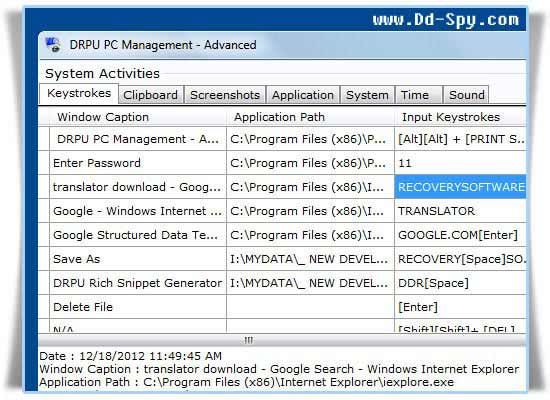The image size is (550, 400).
Task: Click the www.Dd-Spy.com banner link
Action: [x=445, y=20]
